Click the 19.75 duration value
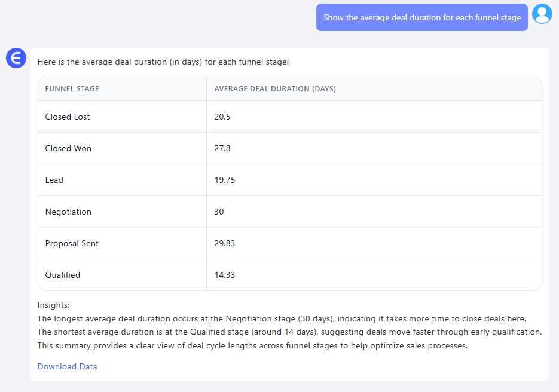 coord(224,180)
